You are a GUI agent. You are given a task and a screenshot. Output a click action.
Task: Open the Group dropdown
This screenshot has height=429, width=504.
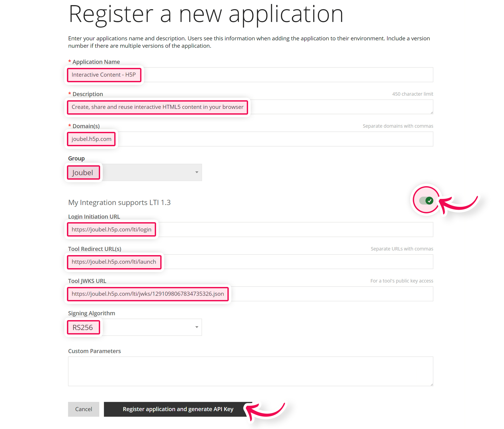coord(197,172)
